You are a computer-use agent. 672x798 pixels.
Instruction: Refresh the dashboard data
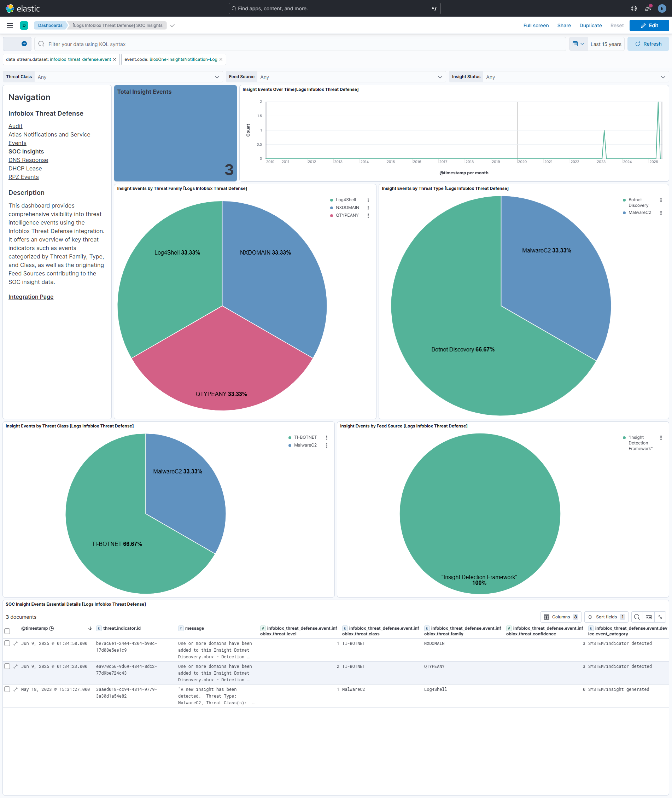(x=648, y=44)
